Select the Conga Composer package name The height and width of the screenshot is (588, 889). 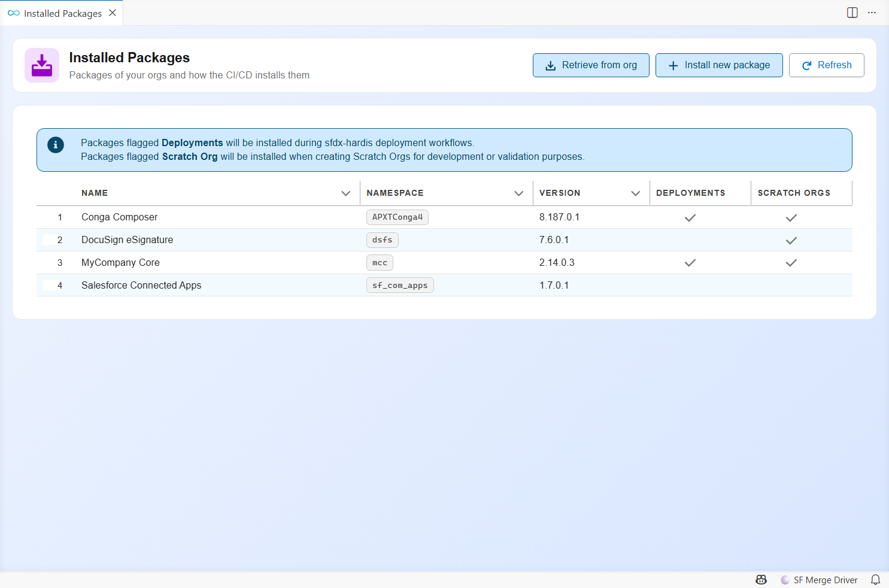coord(119,217)
